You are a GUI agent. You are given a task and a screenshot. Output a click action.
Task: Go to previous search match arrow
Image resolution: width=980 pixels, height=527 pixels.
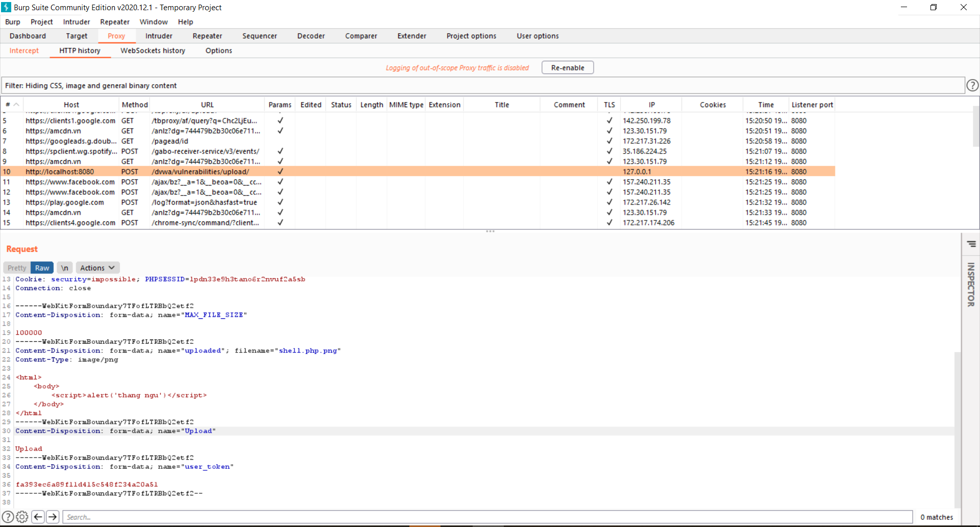pos(38,517)
